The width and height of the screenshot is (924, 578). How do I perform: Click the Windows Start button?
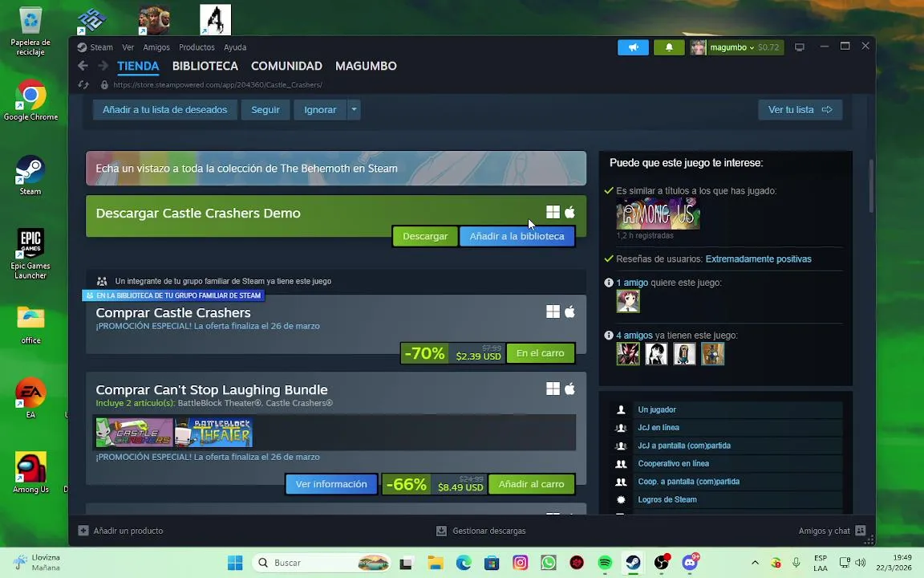point(235,563)
